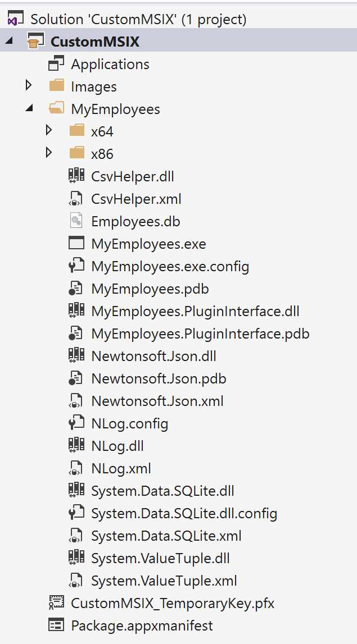Click the Employees.db database file icon
Image resolution: width=357 pixels, height=644 pixels.
tap(77, 220)
